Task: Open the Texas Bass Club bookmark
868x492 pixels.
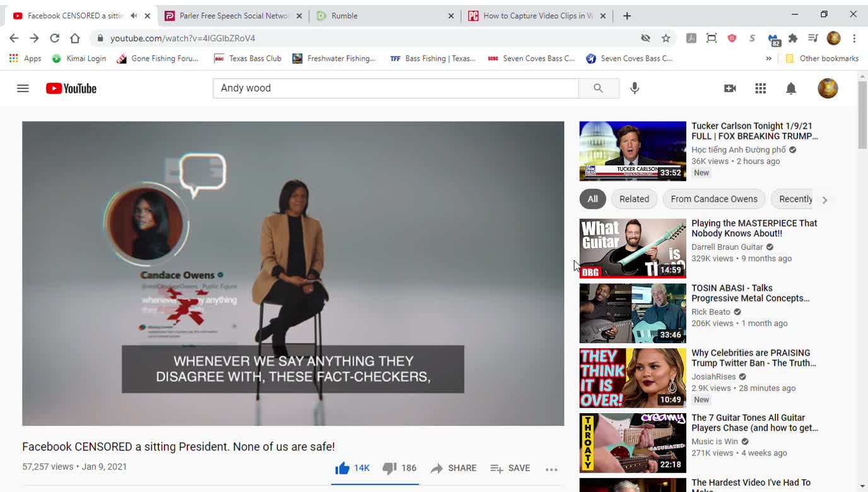Action: (248, 59)
